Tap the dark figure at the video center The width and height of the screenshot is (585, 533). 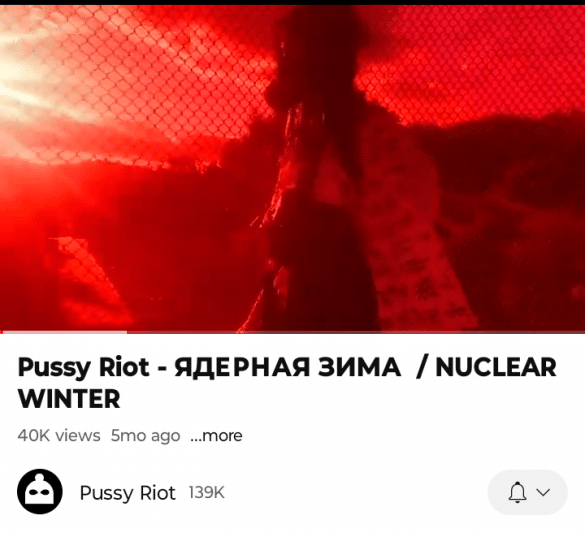[317, 168]
